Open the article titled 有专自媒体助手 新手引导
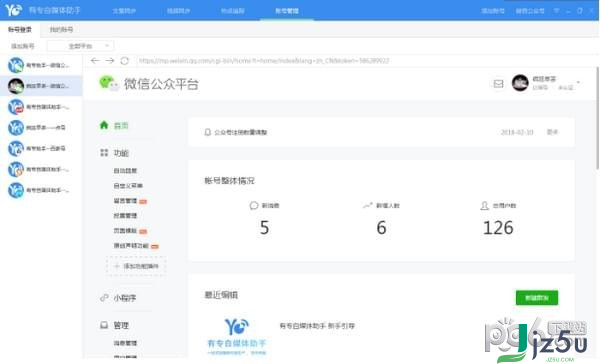The width and height of the screenshot is (600, 364). coord(317,326)
